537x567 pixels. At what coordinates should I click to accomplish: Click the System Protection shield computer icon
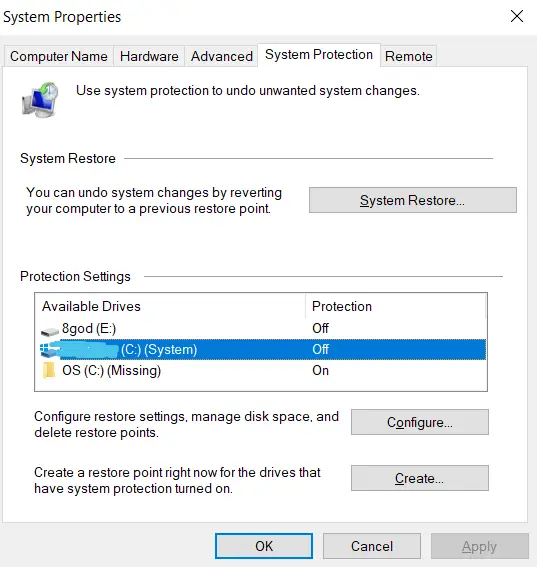[40, 100]
